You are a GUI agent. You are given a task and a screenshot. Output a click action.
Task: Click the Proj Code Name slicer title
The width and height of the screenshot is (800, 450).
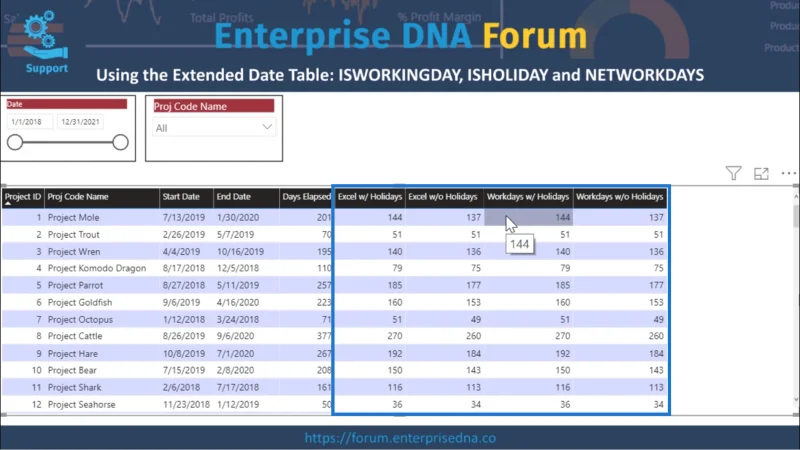pos(214,106)
